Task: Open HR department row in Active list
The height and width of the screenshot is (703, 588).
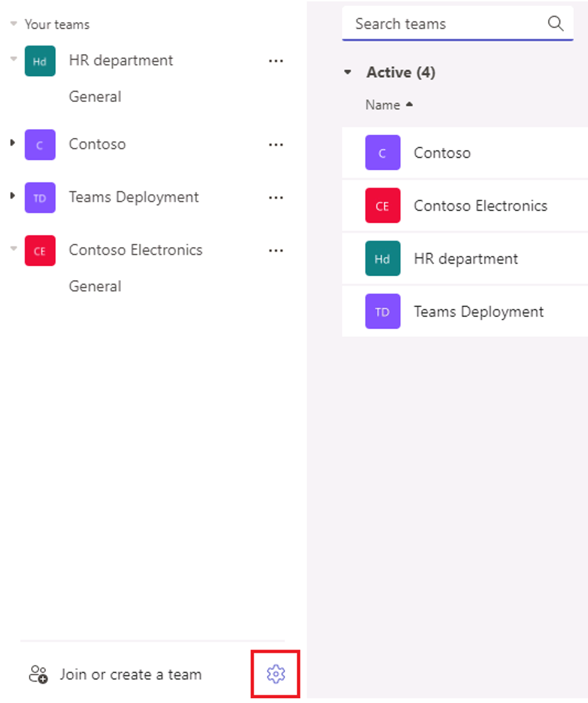Action: tap(465, 258)
